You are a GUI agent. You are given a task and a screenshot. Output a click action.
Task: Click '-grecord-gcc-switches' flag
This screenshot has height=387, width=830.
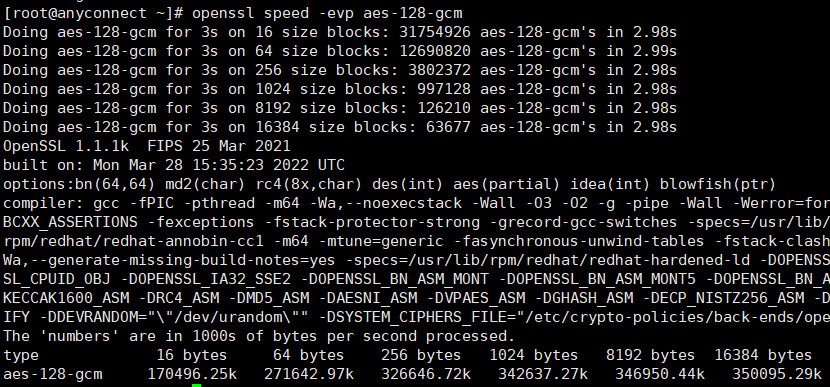click(x=583, y=222)
